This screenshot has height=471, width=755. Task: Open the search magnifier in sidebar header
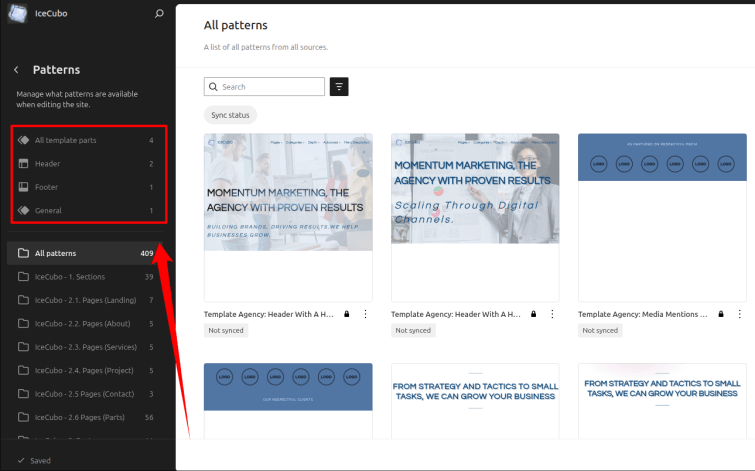pyautogui.click(x=159, y=13)
